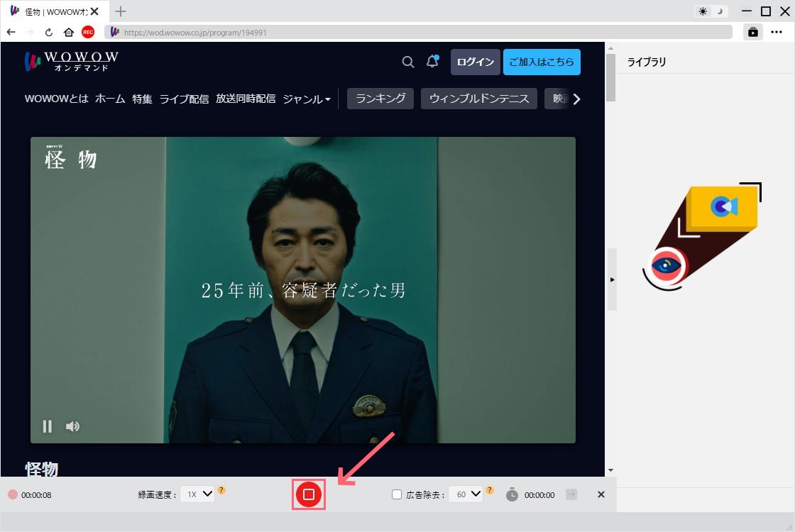Open the three-dot more menu
The height and width of the screenshot is (532, 795).
777,32
